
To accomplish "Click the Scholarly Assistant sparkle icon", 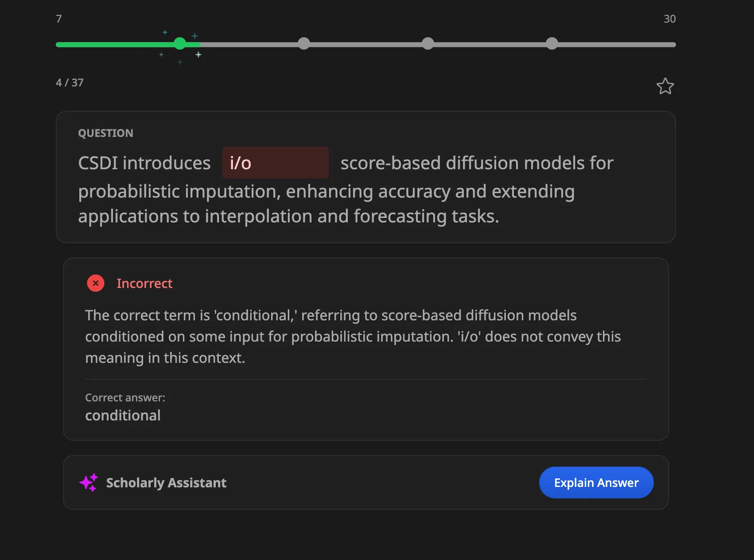I will click(x=89, y=482).
